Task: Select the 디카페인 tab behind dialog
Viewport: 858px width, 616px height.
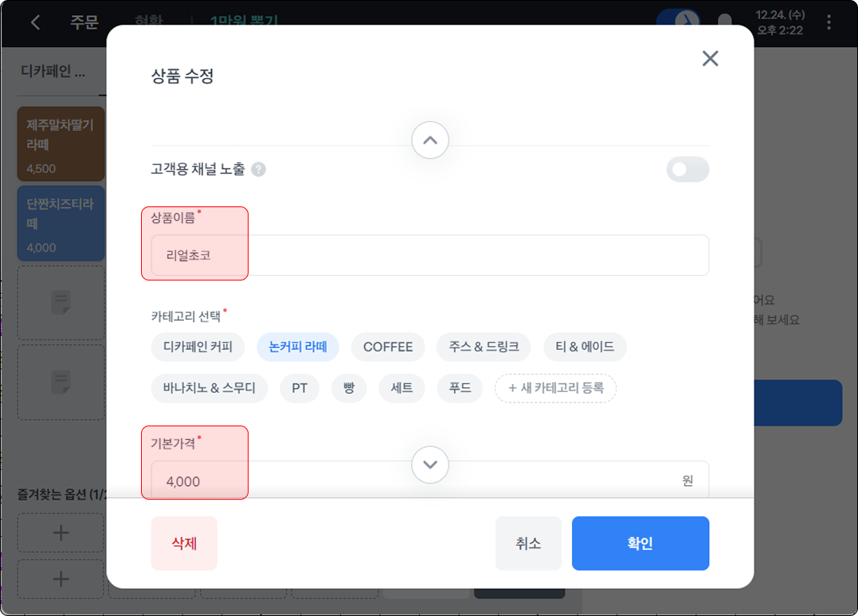Action: (52, 72)
